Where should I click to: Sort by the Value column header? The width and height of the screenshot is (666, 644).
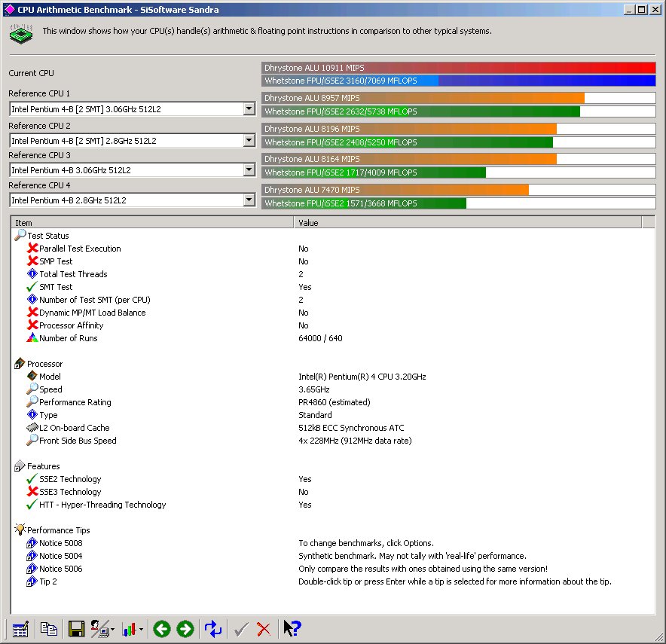tap(468, 222)
